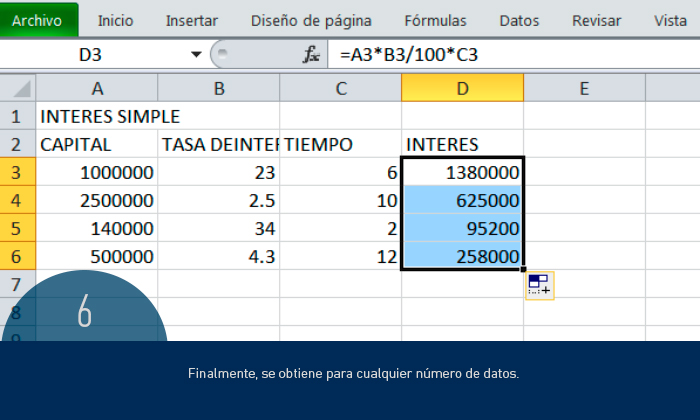Click the INTERES SIMPLE title cell
Screen dimensions: 700x420
[x=97, y=117]
